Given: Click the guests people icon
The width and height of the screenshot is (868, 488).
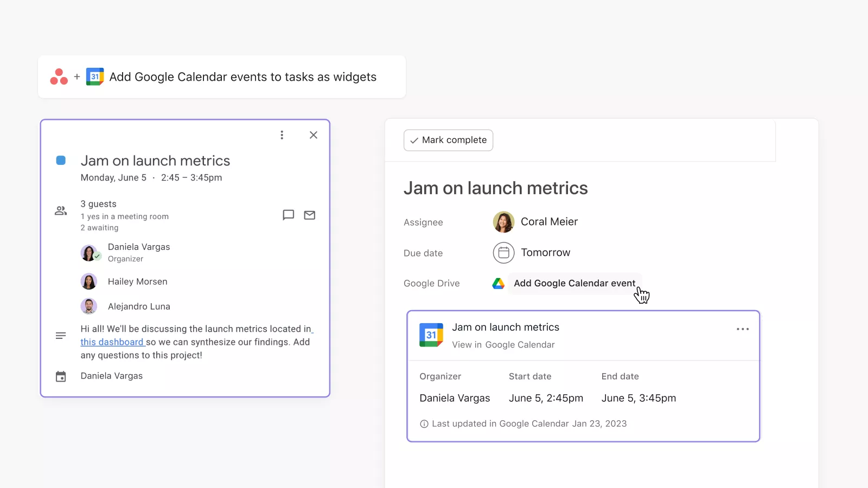Looking at the screenshot, I should coord(61,210).
